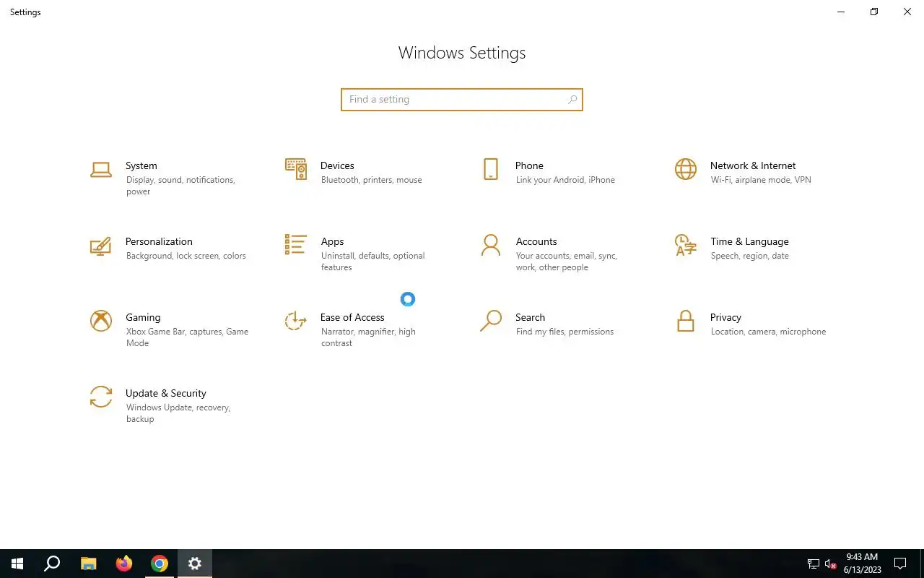Viewport: 924px width, 578px height.
Task: Open the Windows Start menu
Action: click(17, 564)
